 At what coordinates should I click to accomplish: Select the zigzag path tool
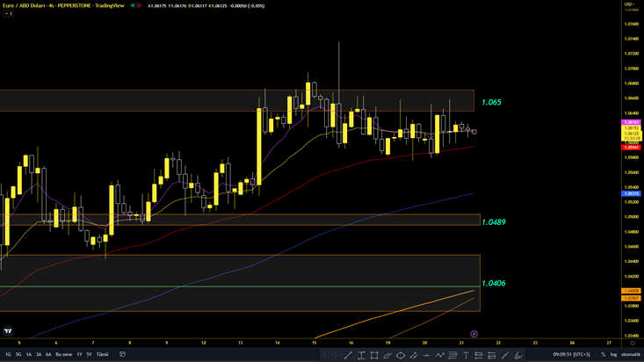pos(440,355)
